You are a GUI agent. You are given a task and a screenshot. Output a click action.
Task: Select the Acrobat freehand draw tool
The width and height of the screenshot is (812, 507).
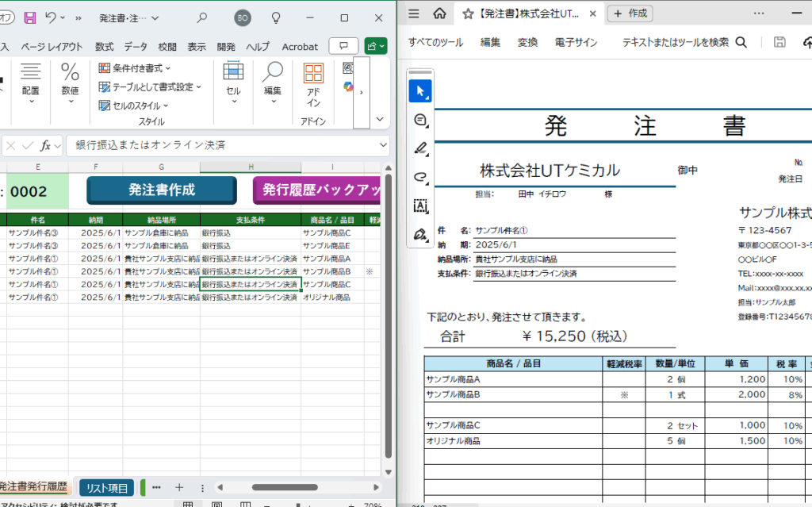coord(420,177)
